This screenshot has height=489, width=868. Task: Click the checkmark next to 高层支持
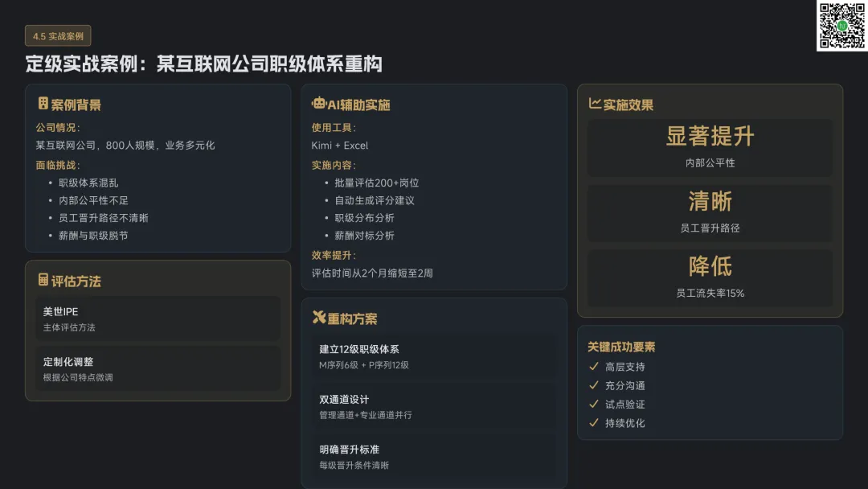click(x=594, y=367)
